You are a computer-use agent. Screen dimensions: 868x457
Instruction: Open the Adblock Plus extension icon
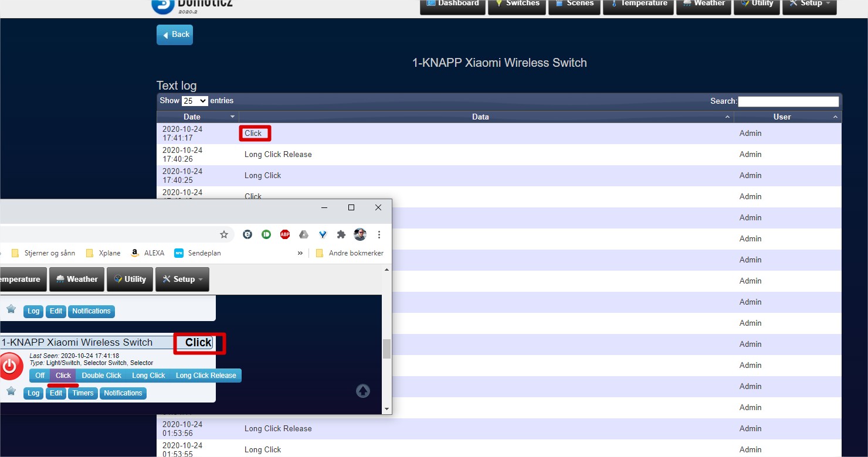285,234
